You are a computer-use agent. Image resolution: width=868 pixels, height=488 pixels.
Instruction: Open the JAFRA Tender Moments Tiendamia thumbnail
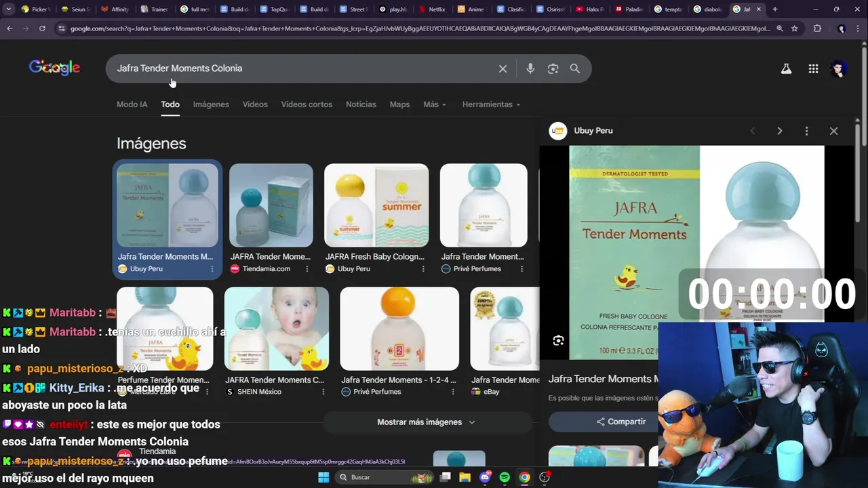pyautogui.click(x=271, y=205)
